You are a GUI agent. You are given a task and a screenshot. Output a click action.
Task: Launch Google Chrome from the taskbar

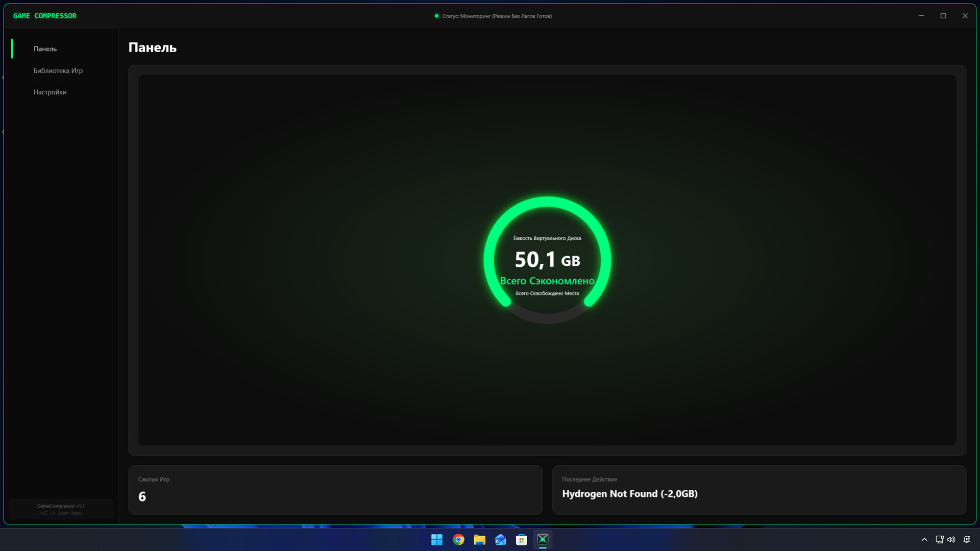click(458, 540)
